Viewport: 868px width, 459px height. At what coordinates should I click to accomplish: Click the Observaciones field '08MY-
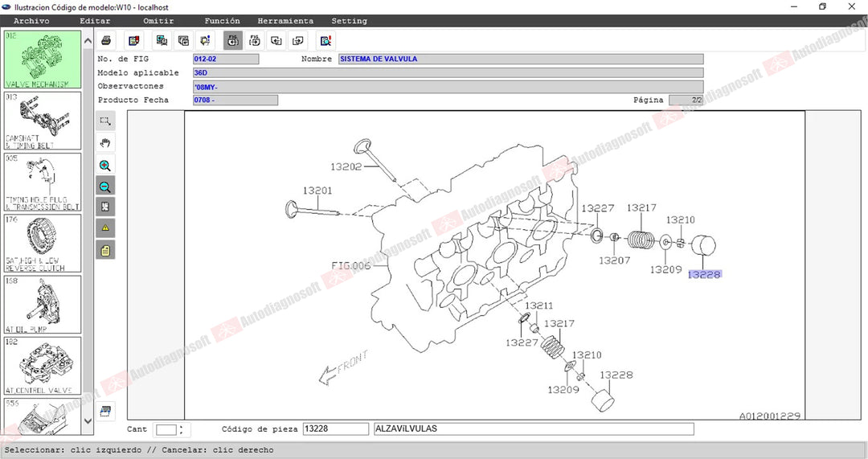pyautogui.click(x=448, y=87)
